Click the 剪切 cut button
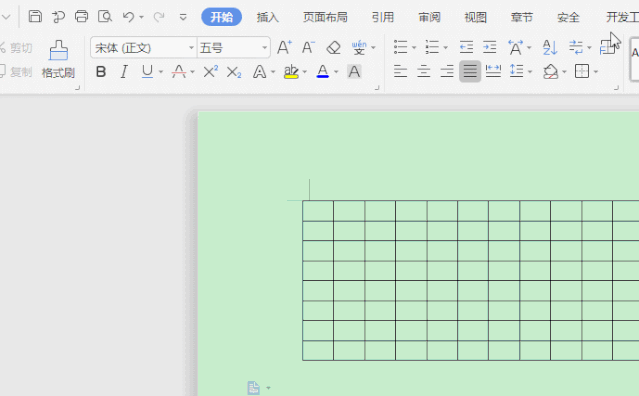This screenshot has width=639, height=396. [x=16, y=48]
